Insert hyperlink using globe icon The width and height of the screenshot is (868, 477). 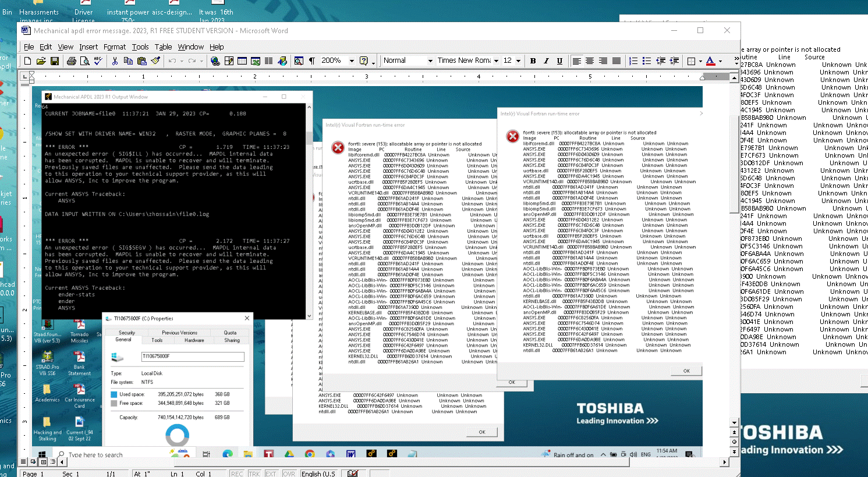click(215, 60)
